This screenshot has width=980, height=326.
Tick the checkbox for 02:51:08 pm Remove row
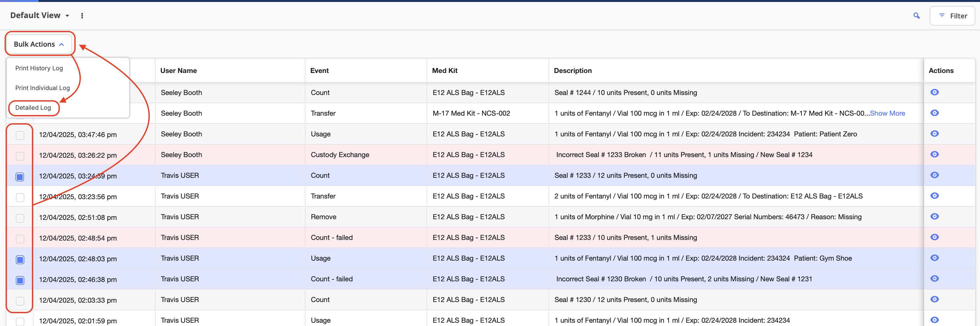coord(20,218)
